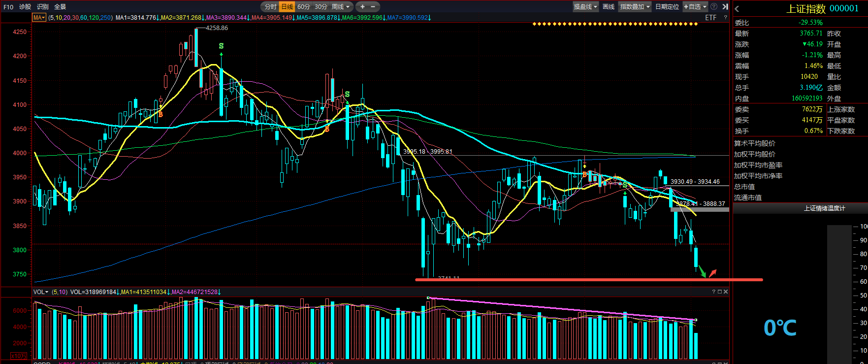This screenshot has height=364, width=868.
Task: Expand the 指数叠加 index overlay dropdown
Action: (x=635, y=7)
